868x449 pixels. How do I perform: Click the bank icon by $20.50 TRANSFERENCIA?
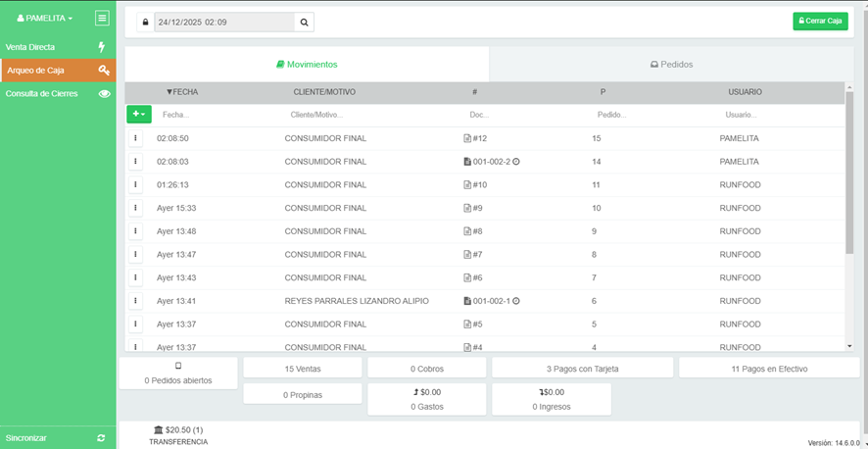pyautogui.click(x=159, y=429)
